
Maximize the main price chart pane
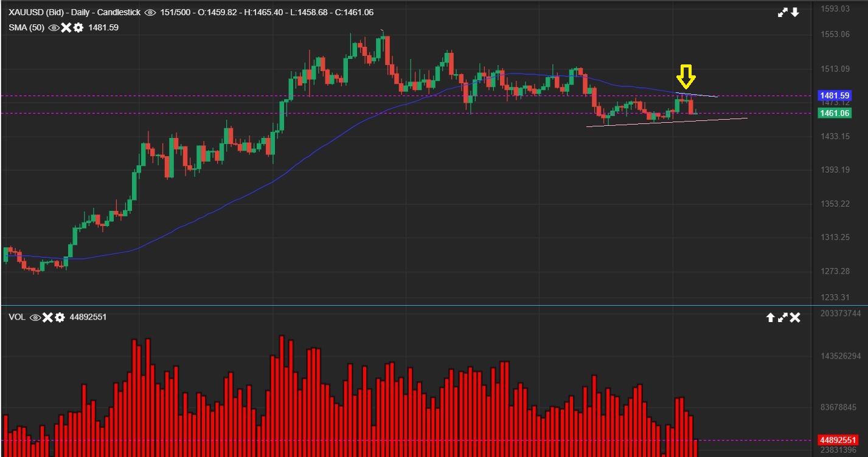click(783, 12)
